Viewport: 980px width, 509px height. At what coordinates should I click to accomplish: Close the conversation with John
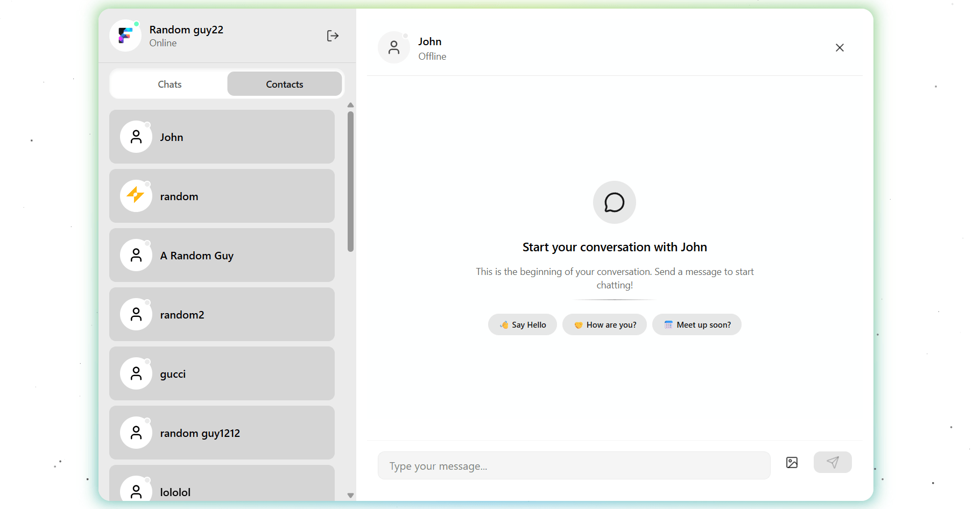[x=839, y=48]
